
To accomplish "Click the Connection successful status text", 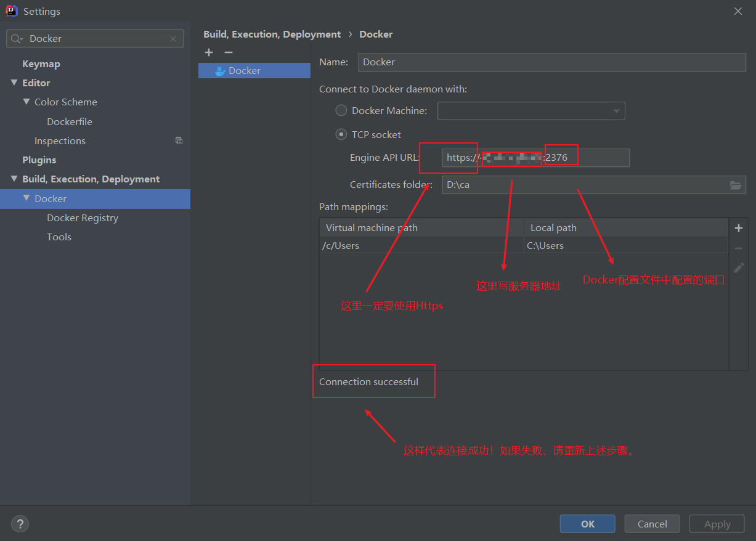I will point(368,382).
